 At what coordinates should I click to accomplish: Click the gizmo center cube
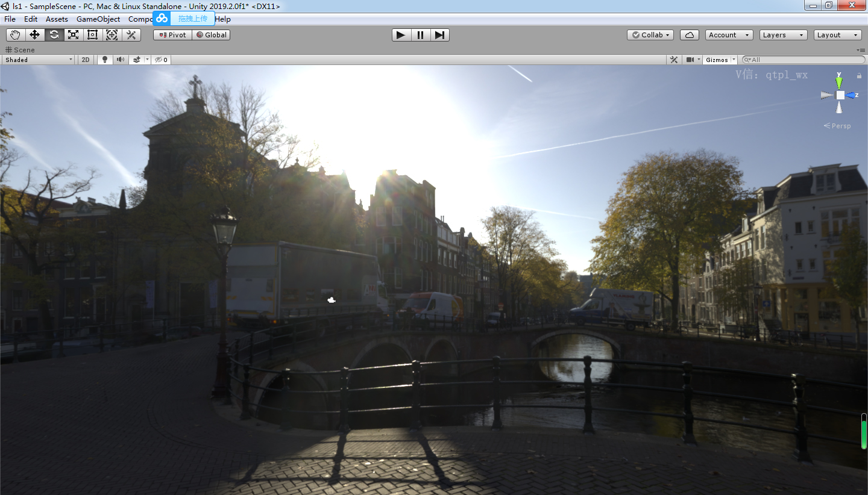[840, 95]
